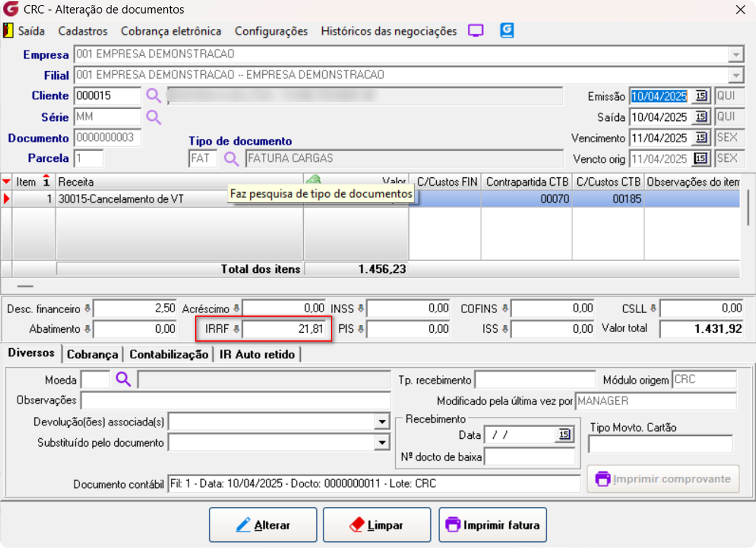Click the sort indicator on Item column

click(46, 180)
